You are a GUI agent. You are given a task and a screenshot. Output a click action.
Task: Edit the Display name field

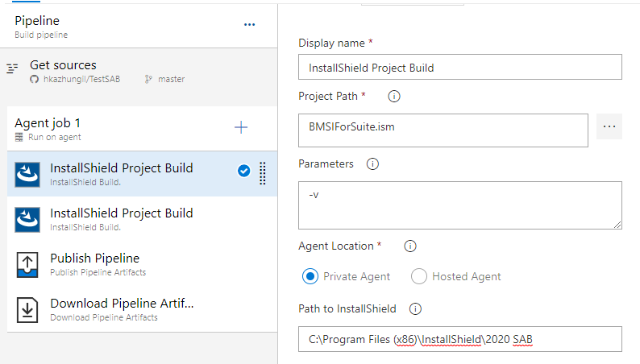point(460,67)
